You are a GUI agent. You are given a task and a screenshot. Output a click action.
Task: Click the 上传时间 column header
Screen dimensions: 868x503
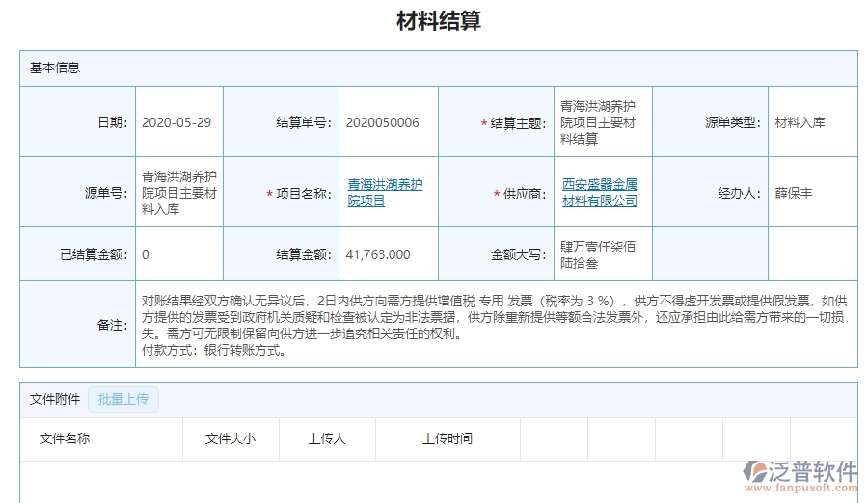click(x=448, y=438)
